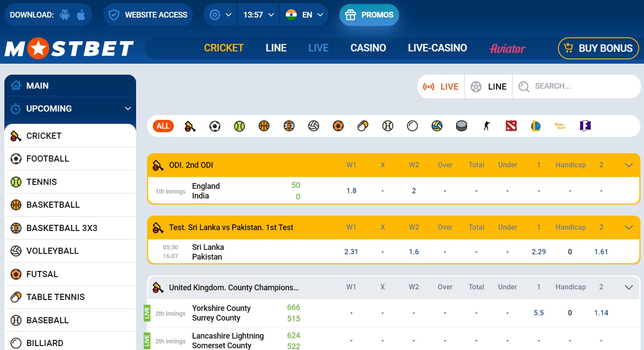Screen dimensions: 644x350
Task: Filter events by the League of Legends icon
Action: click(x=536, y=126)
